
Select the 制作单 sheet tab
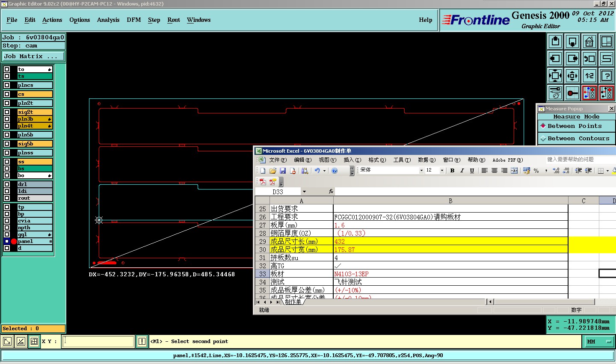coord(293,302)
